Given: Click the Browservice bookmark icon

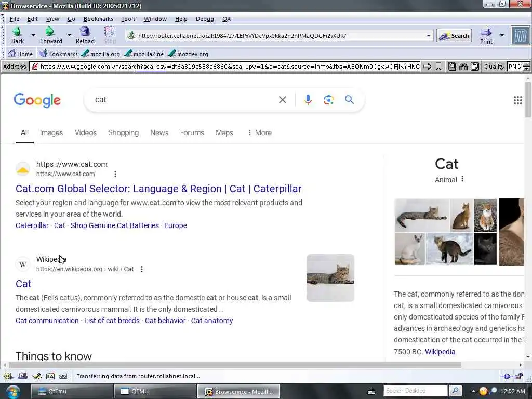Looking at the screenshot, I should pyautogui.click(x=438, y=66).
